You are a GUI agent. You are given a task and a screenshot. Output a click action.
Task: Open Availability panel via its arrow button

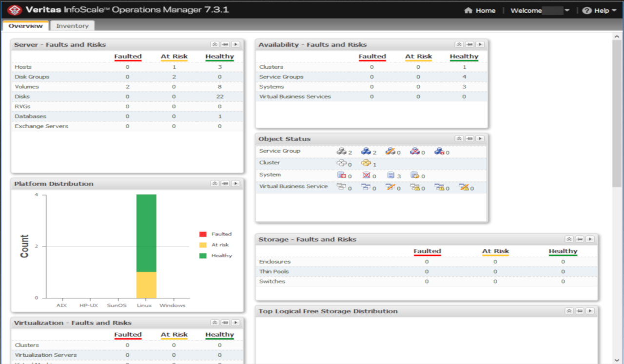(x=480, y=44)
